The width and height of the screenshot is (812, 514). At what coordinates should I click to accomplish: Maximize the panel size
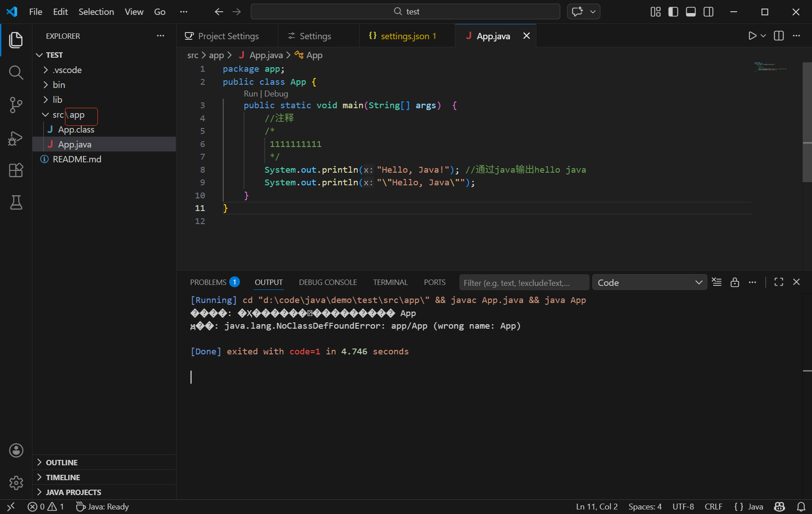point(779,282)
